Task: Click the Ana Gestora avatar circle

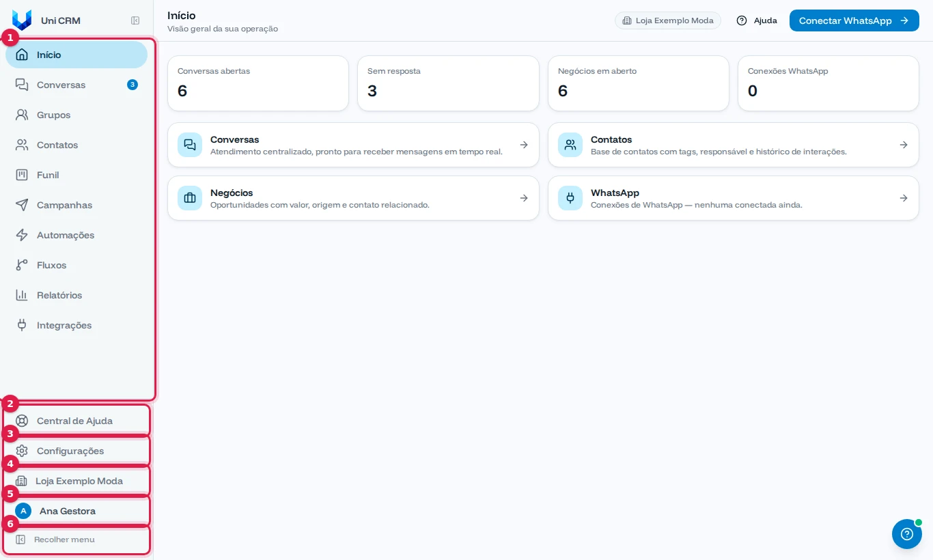Action: (23, 511)
